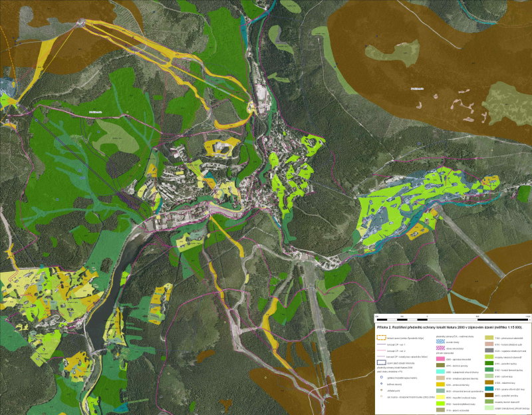Click the purple line symbol in legend
Viewport: 532px width, 415px height.
point(381,356)
